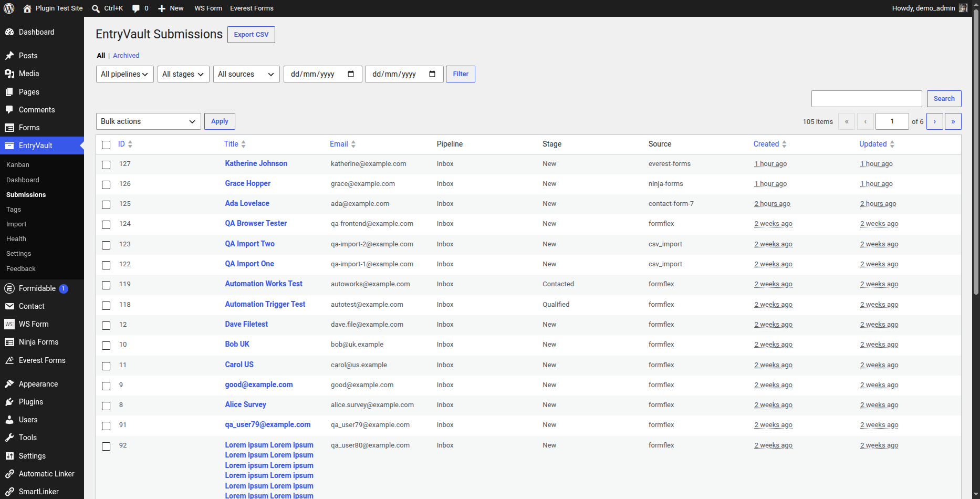This screenshot has height=499, width=980.
Task: Click the page scrollbar on the right
Action: click(x=976, y=152)
